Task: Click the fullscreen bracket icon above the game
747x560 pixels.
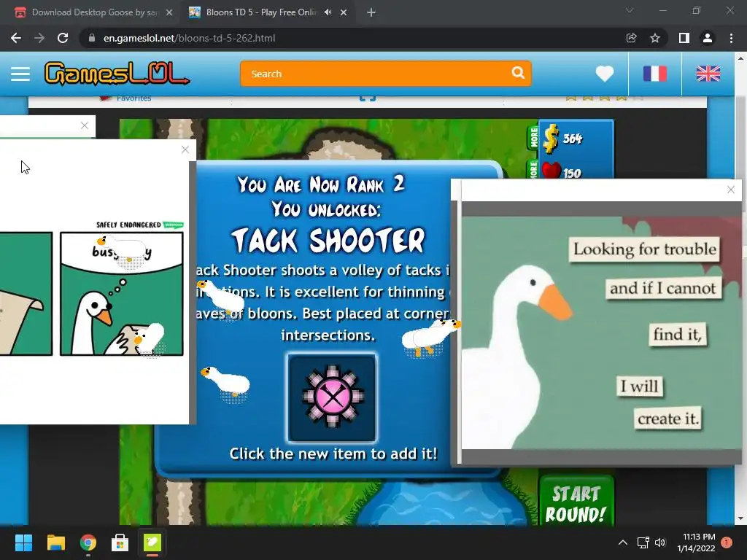Action: click(368, 98)
